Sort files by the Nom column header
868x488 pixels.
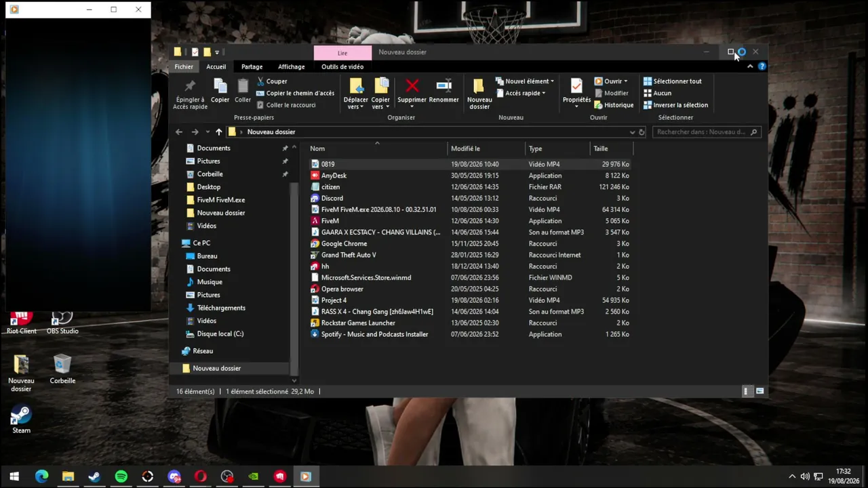pos(376,148)
